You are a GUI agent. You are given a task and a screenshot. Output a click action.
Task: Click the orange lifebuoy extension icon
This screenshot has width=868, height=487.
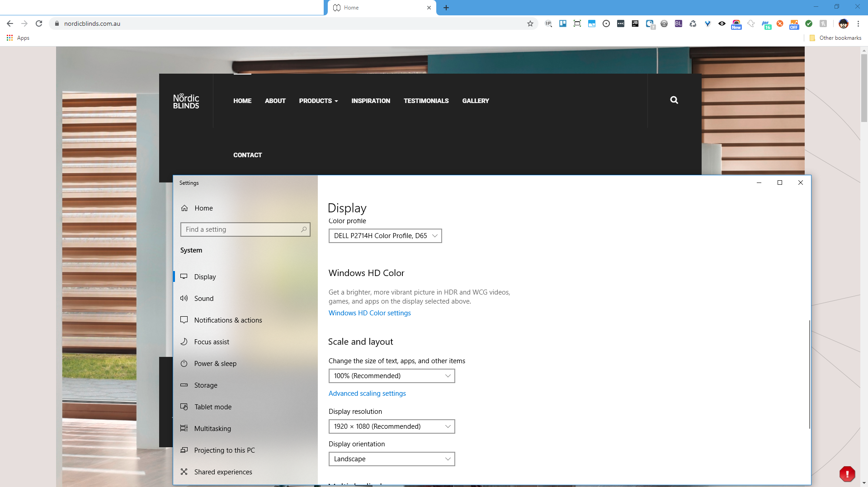780,23
